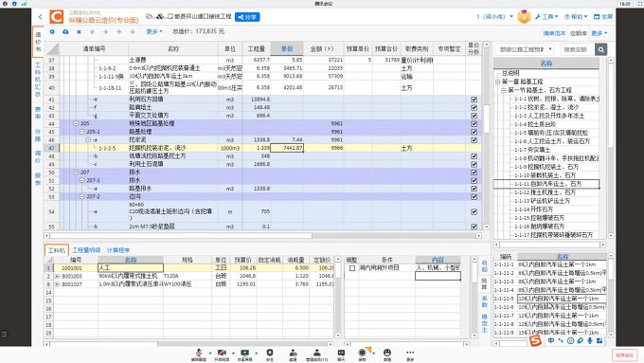The width and height of the screenshot is (644, 363).
Task: Open the quota library dropdown selector
Action: tap(525, 49)
